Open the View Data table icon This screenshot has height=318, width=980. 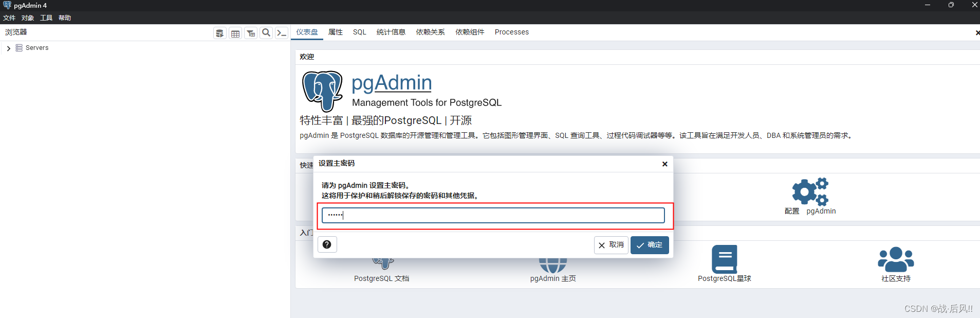235,33
